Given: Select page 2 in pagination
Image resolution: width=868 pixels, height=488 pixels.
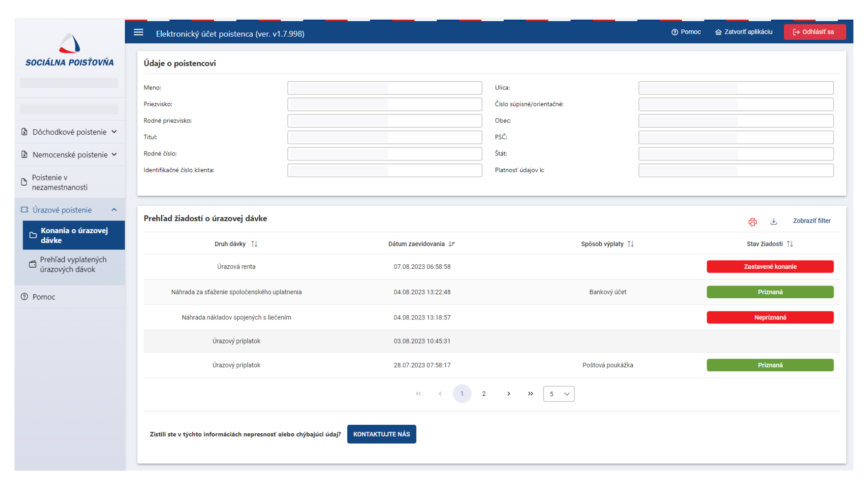Looking at the screenshot, I should pyautogui.click(x=484, y=394).
